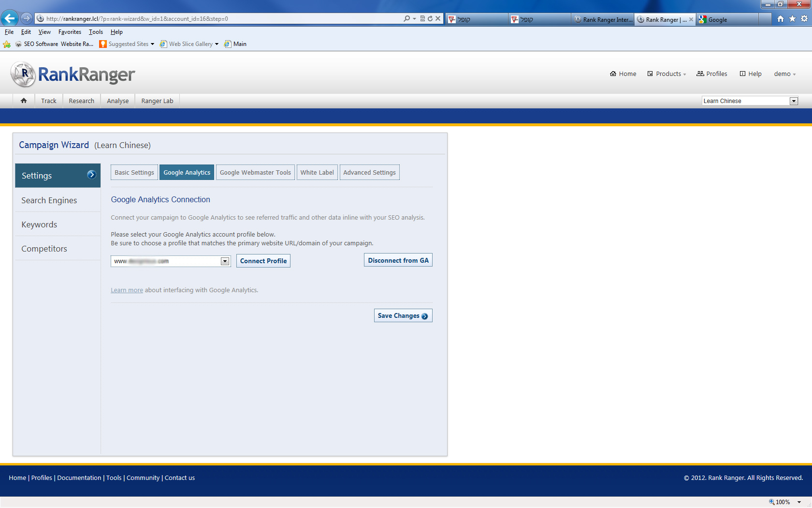Viewport: 812px width, 508px height.
Task: Switch to the קופל tab next to the address bar
Action: click(x=477, y=19)
